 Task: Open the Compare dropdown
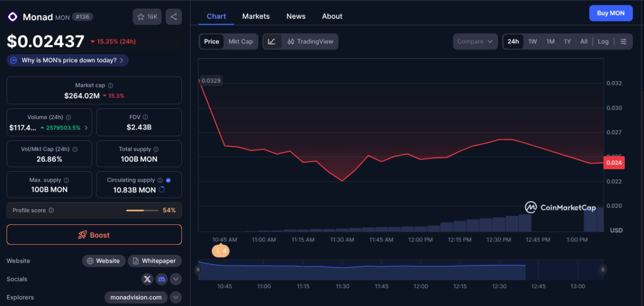(475, 41)
